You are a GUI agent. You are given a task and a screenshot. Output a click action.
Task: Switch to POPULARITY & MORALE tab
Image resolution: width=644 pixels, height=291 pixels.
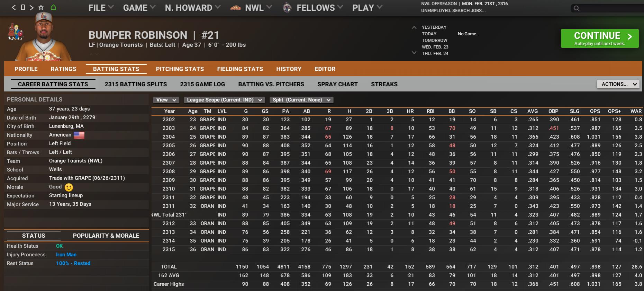[106, 236]
